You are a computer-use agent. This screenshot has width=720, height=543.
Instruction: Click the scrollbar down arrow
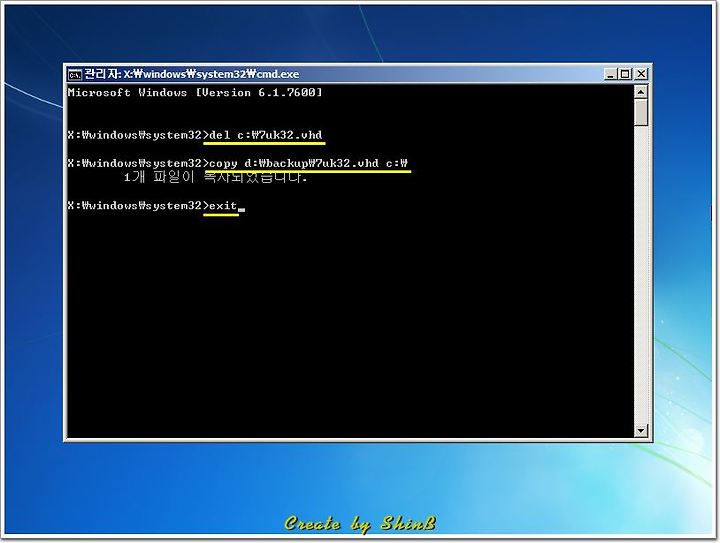pos(641,431)
